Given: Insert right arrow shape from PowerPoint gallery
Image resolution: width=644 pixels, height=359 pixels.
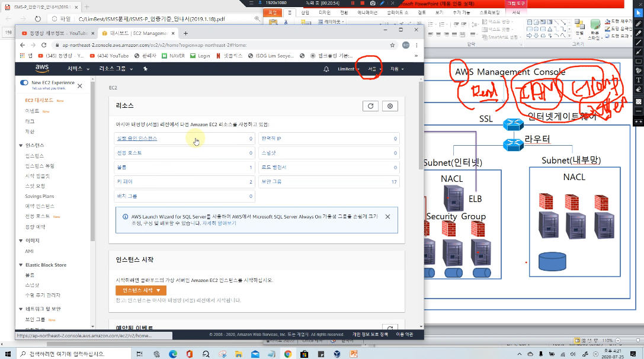Looking at the screenshot, I should coord(530,36).
